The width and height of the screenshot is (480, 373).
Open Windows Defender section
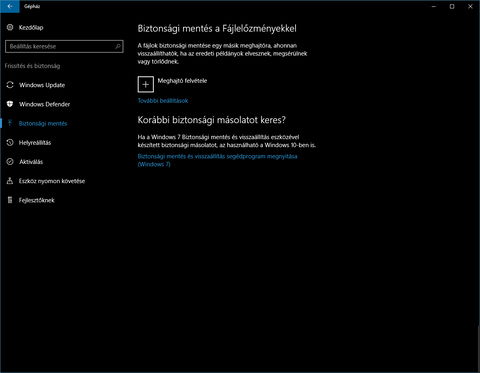pos(44,104)
